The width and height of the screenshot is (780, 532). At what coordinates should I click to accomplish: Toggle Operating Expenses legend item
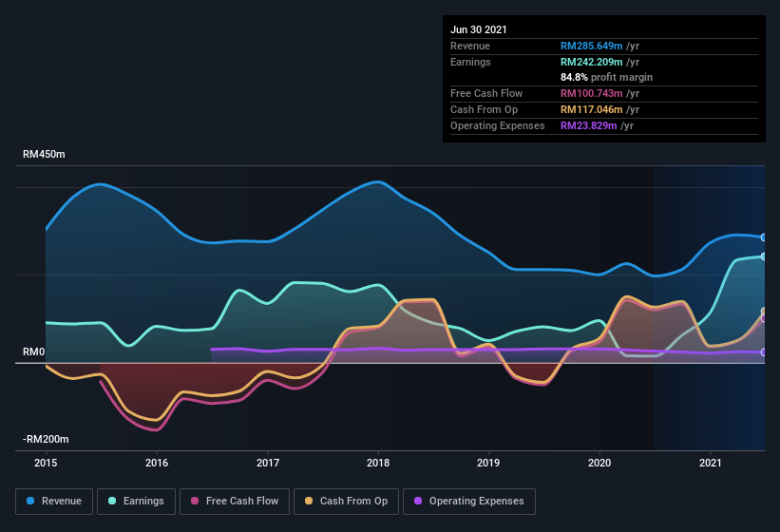click(468, 501)
